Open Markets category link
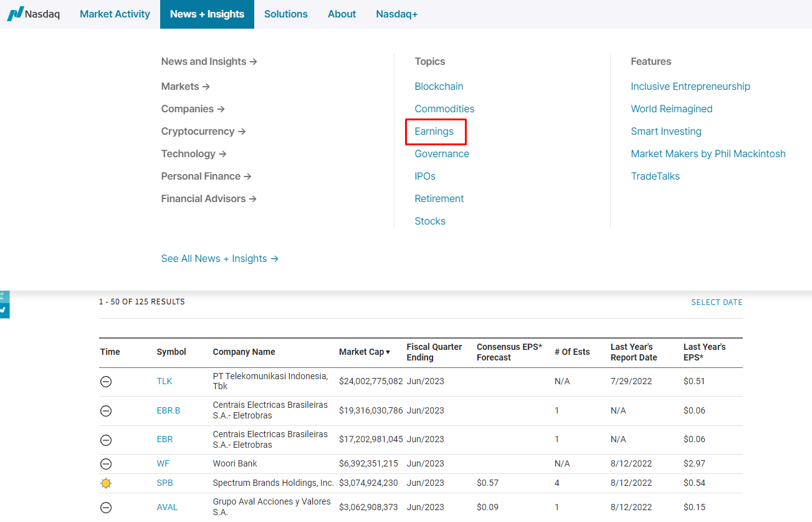 coord(186,86)
